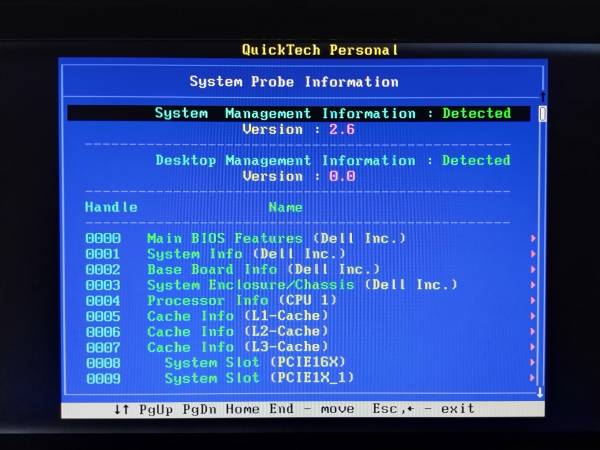Click the Handle column header
Screen dimensions: 600x450
pyautogui.click(x=111, y=207)
